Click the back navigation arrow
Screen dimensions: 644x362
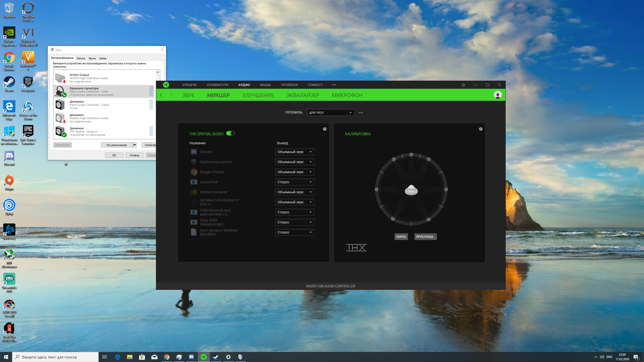pyautogui.click(x=162, y=95)
